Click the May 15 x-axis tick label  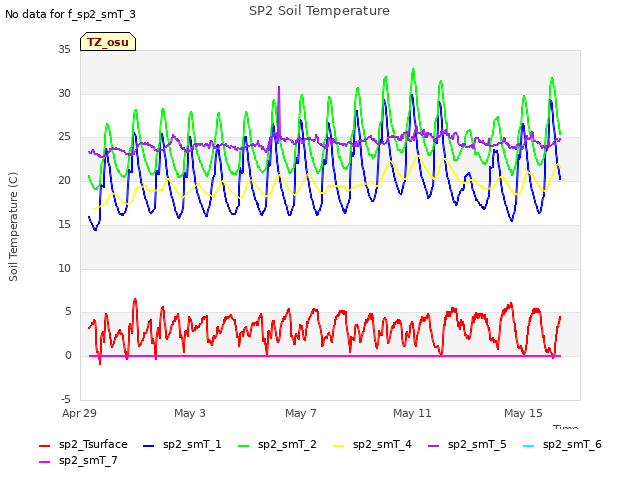(523, 413)
